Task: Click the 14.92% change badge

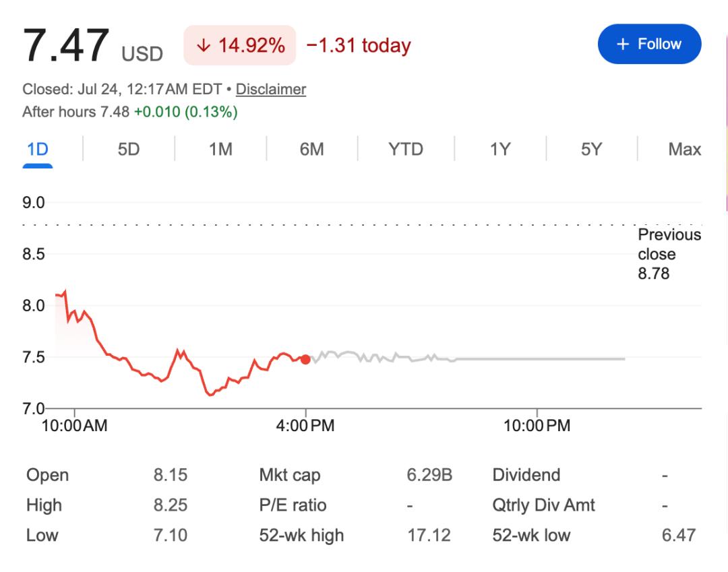Action: click(240, 45)
